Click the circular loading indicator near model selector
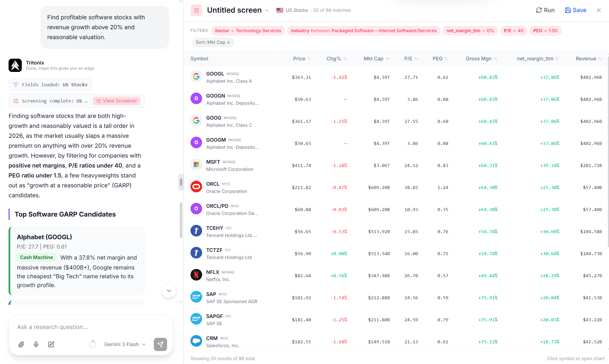609x364 pixels. pyautogui.click(x=93, y=344)
